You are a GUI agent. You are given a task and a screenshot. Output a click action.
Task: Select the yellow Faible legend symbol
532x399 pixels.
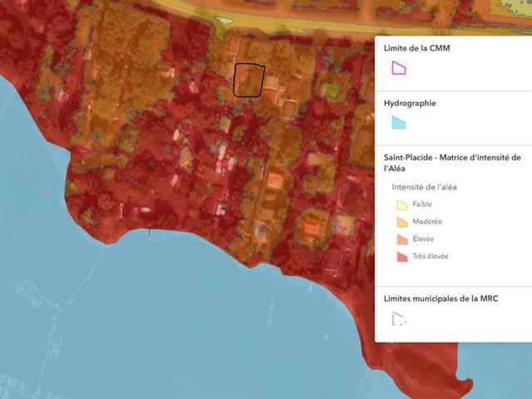point(400,204)
